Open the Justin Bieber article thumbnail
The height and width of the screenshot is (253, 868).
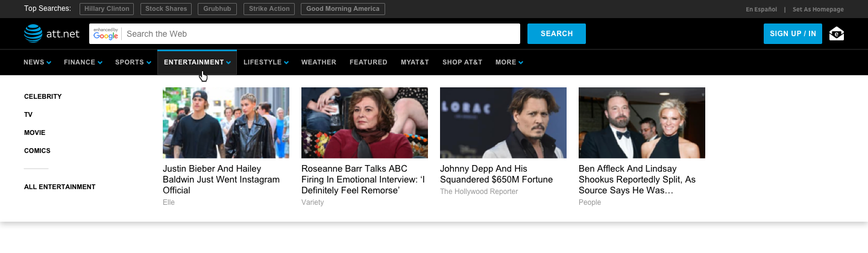(x=226, y=123)
